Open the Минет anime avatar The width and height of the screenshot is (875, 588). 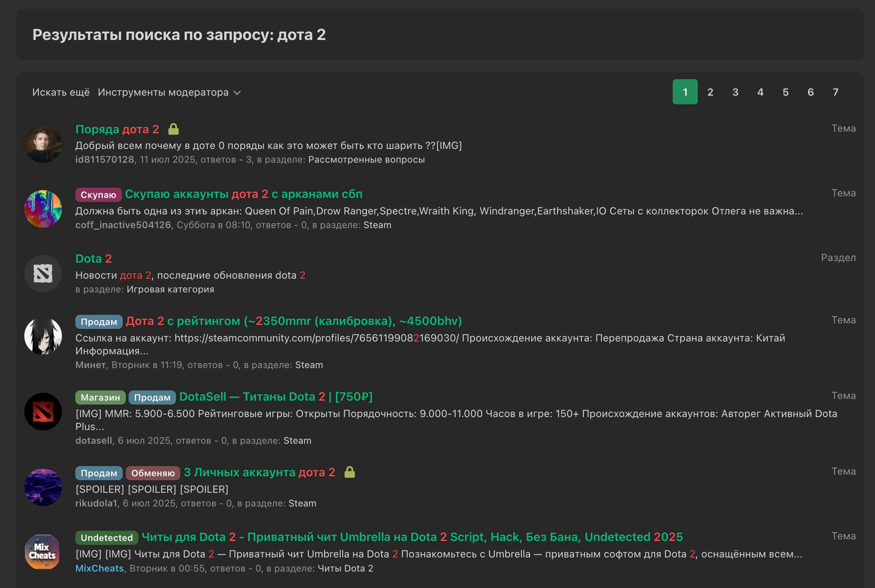43,336
